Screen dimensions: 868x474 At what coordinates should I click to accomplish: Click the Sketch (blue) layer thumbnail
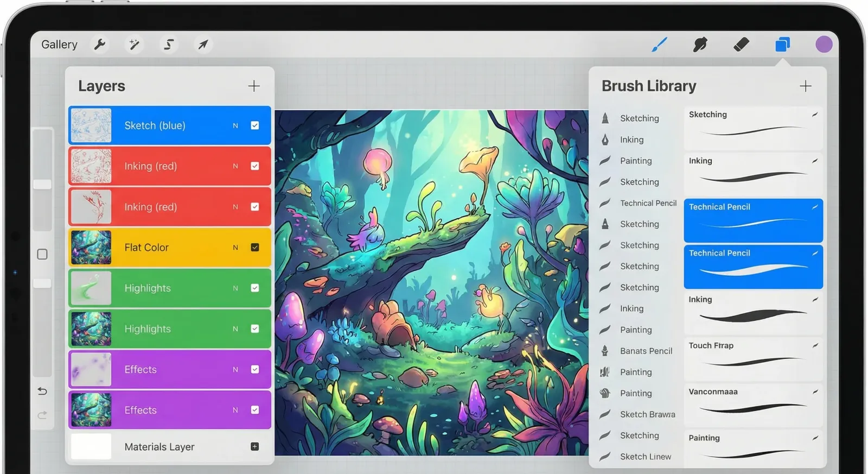(91, 125)
